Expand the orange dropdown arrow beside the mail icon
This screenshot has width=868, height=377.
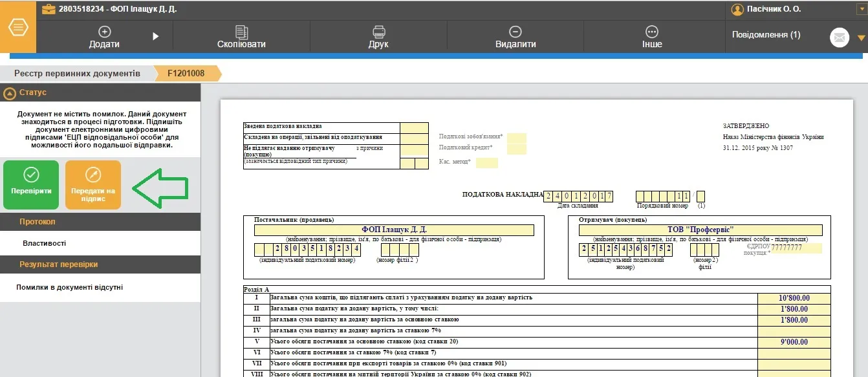click(x=861, y=38)
